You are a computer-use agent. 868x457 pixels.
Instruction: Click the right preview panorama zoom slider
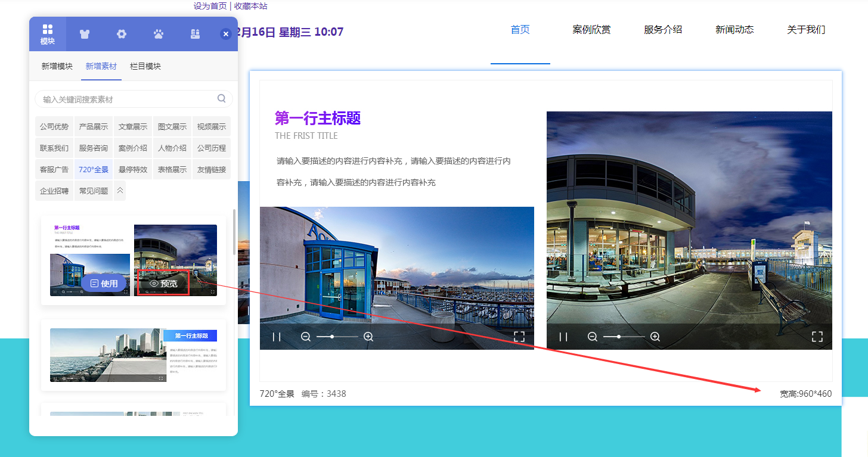(624, 337)
